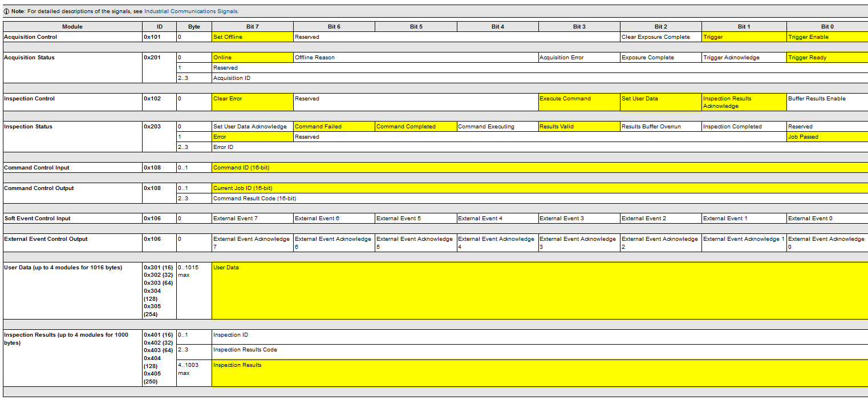The image size is (868, 404).
Task: Click the Acquisition Error cell
Action: pos(579,58)
